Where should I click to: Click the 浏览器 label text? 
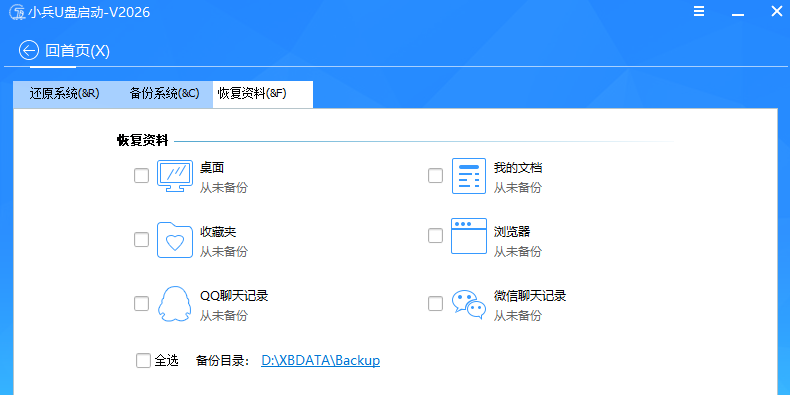pos(512,232)
